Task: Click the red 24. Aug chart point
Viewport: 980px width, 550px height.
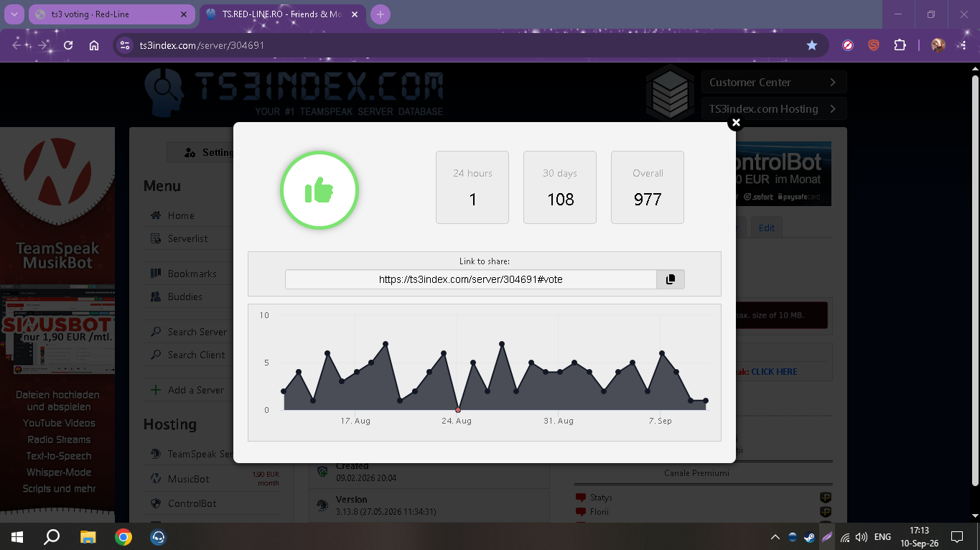Action: [x=458, y=410]
